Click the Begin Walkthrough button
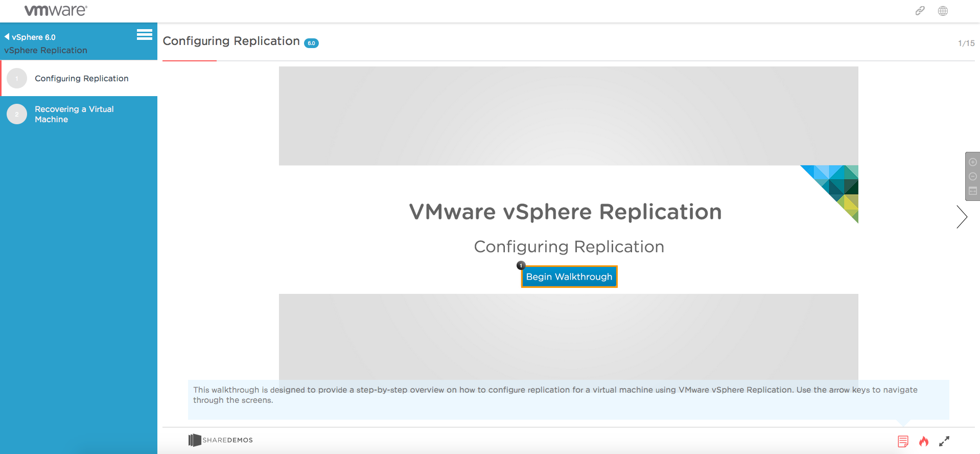Image resolution: width=980 pixels, height=454 pixels. coord(569,277)
